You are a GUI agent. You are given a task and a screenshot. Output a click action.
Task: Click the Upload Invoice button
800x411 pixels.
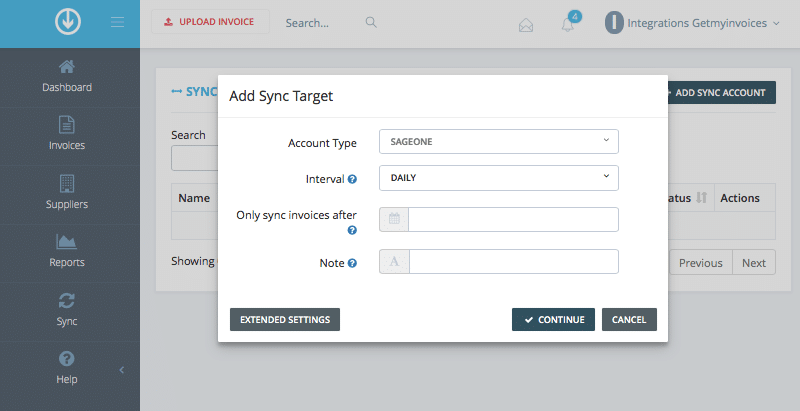point(210,22)
